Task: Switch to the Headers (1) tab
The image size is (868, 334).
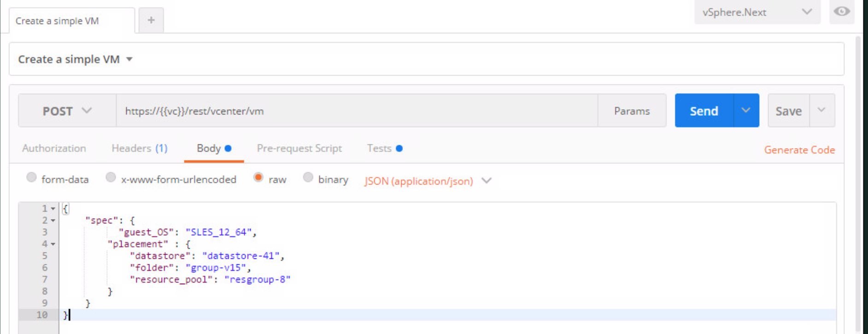Action: [140, 148]
